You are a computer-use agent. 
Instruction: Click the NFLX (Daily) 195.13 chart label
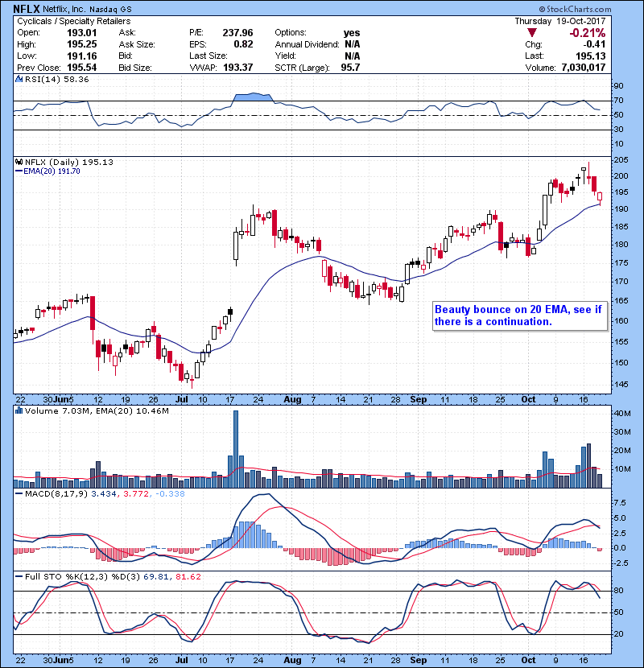click(x=69, y=162)
